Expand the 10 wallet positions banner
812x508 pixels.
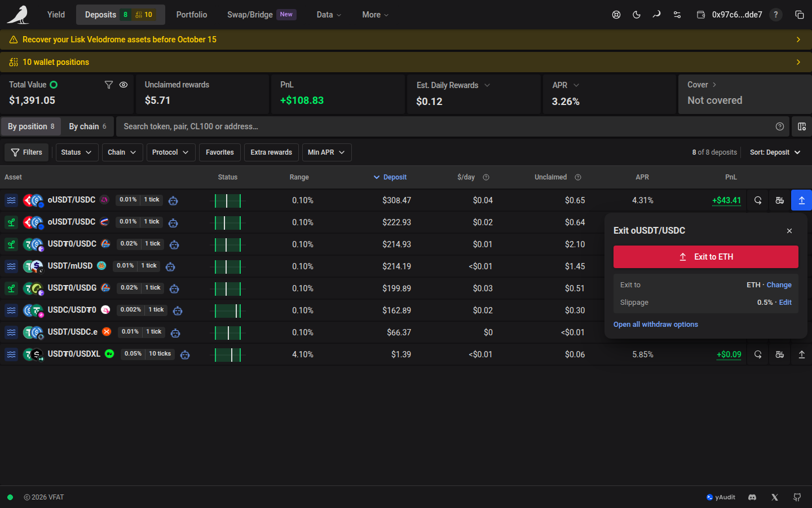406,62
